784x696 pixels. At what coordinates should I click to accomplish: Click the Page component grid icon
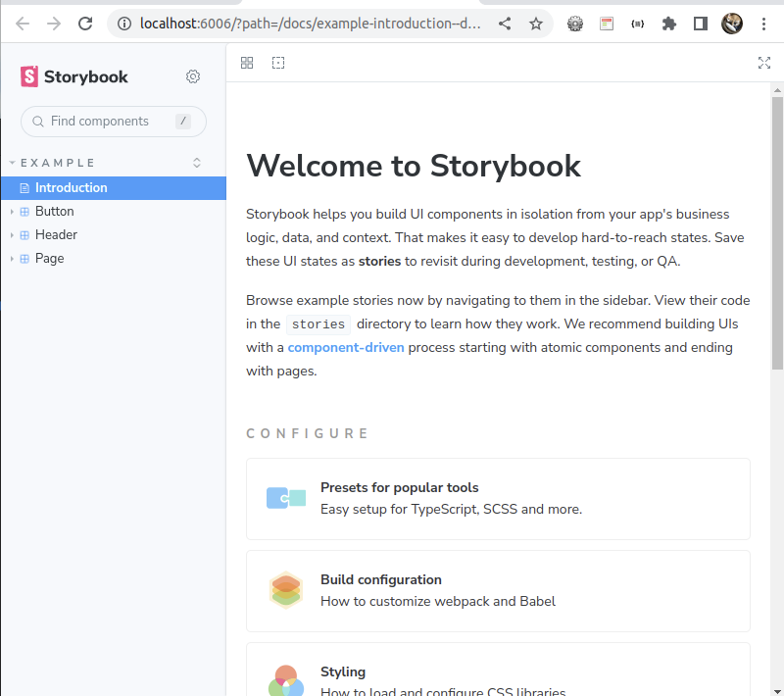pos(24,259)
